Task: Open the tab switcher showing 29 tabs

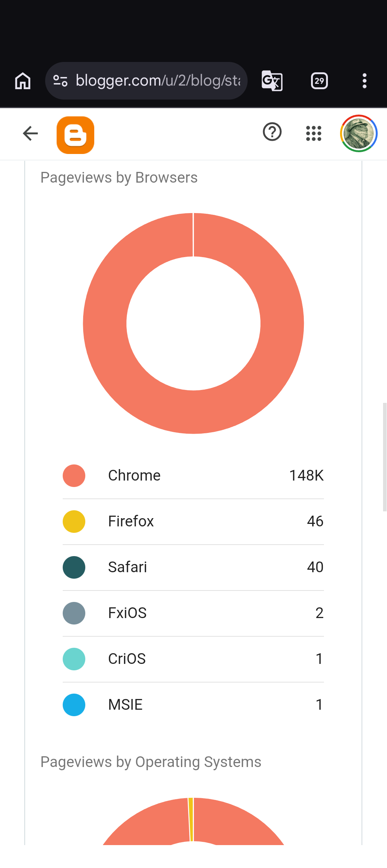Action: (x=319, y=81)
